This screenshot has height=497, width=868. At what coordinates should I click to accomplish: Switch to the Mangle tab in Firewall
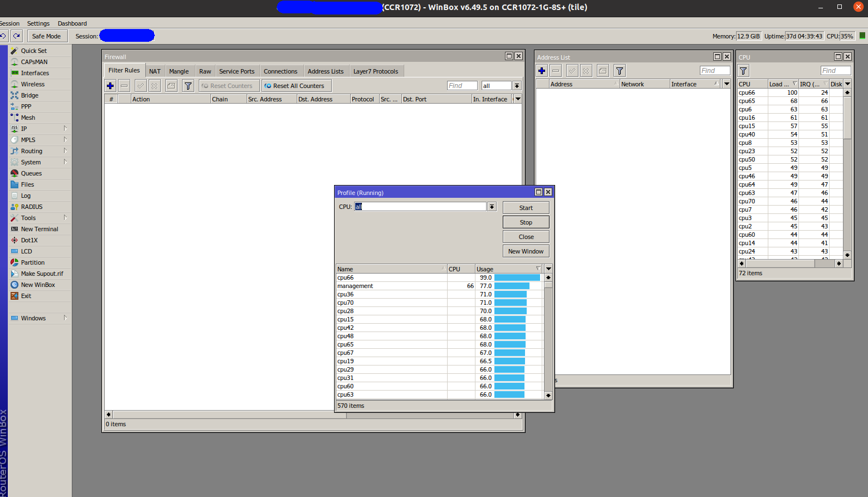[179, 71]
